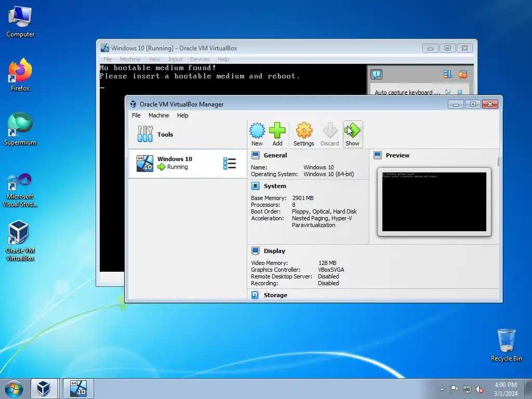Open Help menu in Windows 10 VM window
This screenshot has height=399, width=532.
[x=223, y=59]
